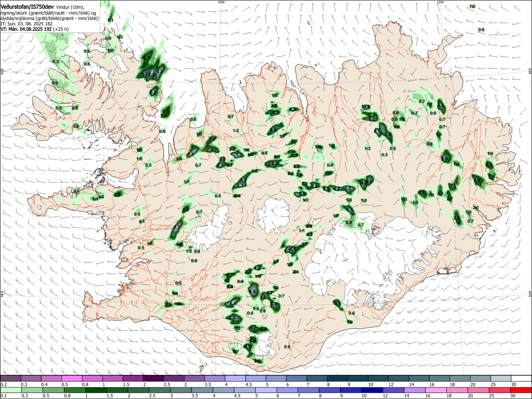Screen dimensions: 532x399
Task: Select the dark navy swatch labeled 10, lower legend
Action: [372, 390]
